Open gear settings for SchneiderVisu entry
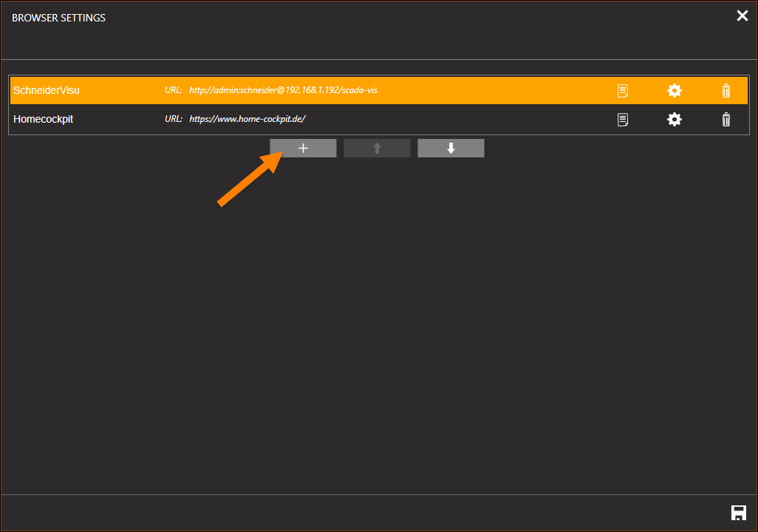758x532 pixels. [674, 91]
